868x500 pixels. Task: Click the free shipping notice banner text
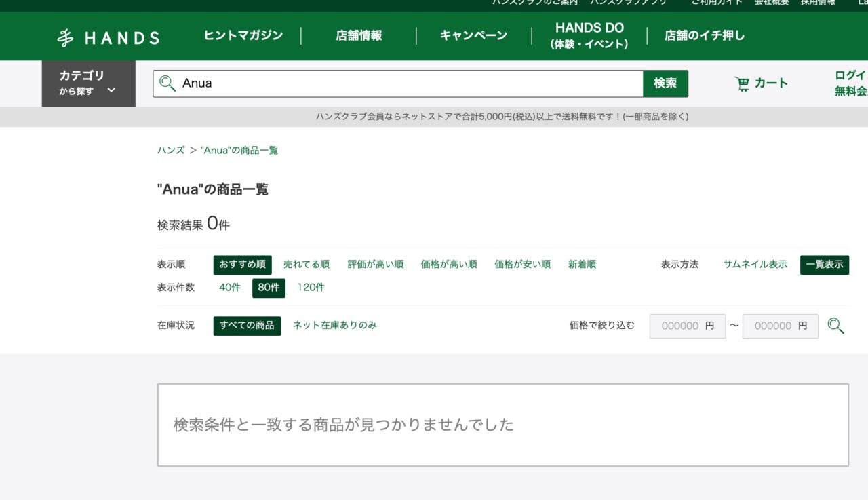point(502,117)
